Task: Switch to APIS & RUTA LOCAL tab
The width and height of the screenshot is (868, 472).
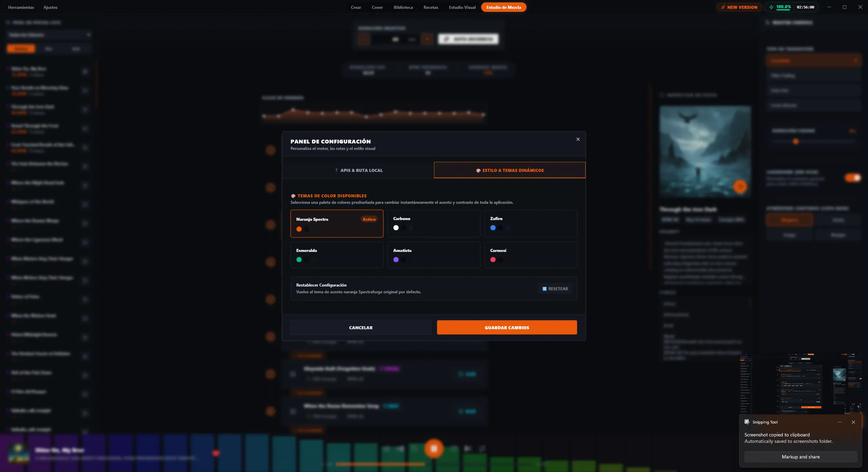Action: [358, 170]
